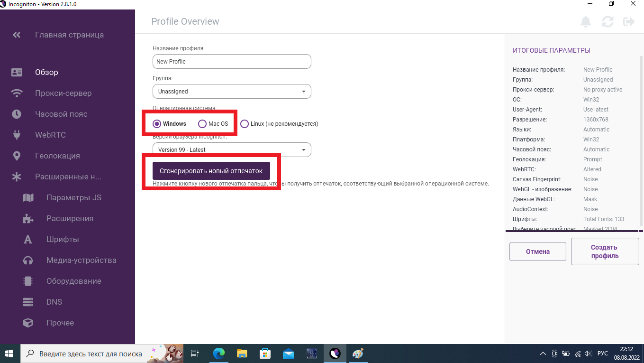This screenshot has height=363, width=644.
Task: Click the Total Fonts: 133 value
Action: (604, 219)
